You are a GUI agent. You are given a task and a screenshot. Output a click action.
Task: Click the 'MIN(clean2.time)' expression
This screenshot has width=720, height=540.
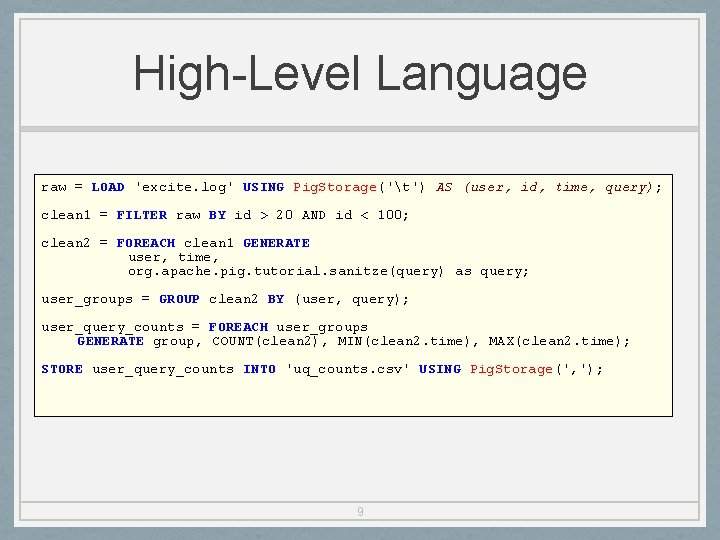(404, 341)
